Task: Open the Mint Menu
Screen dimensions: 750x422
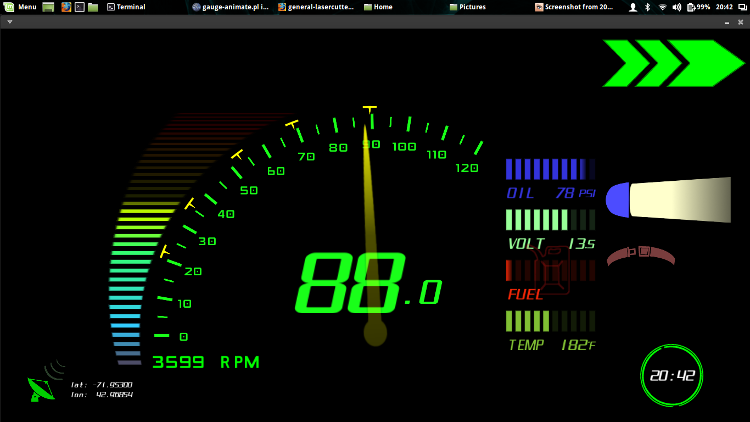Action: (x=20, y=6)
